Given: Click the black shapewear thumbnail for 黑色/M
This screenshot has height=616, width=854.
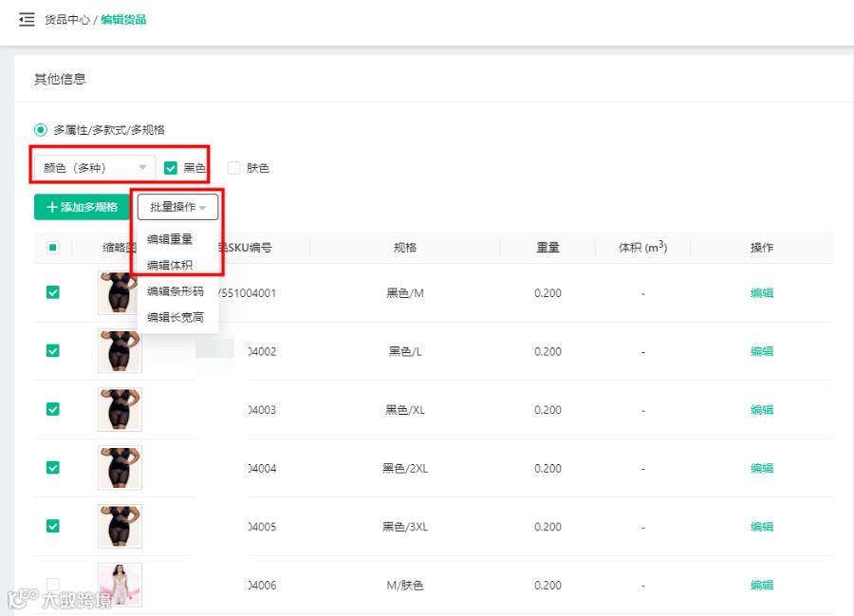Looking at the screenshot, I should tap(119, 292).
